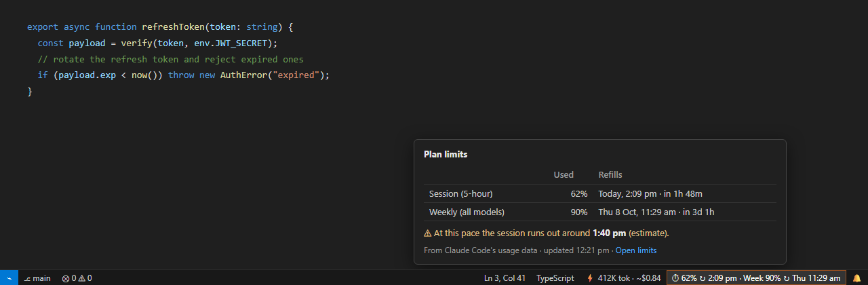Image resolution: width=868 pixels, height=285 pixels.
Task: Go to line via Ln 3, Col 41
Action: tap(505, 278)
